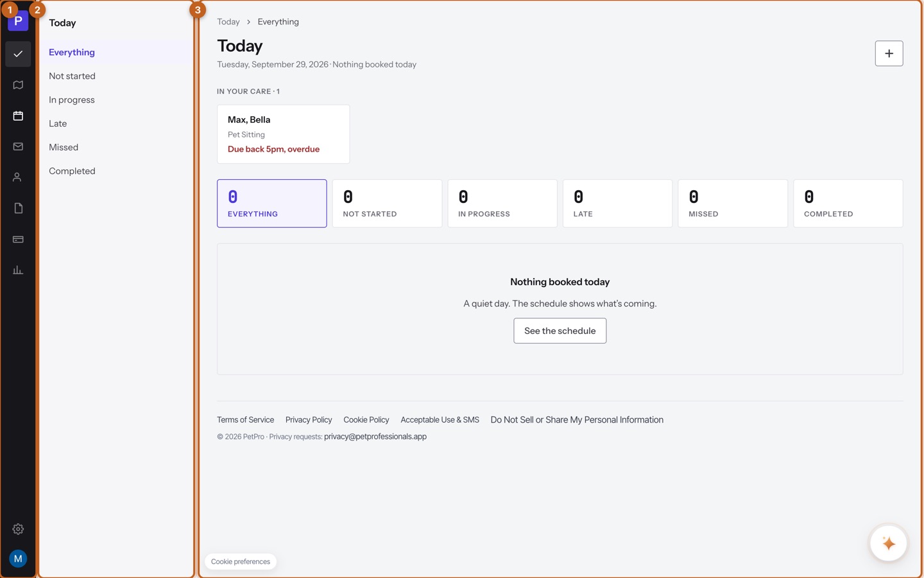Open the document icon in sidebar

(18, 208)
